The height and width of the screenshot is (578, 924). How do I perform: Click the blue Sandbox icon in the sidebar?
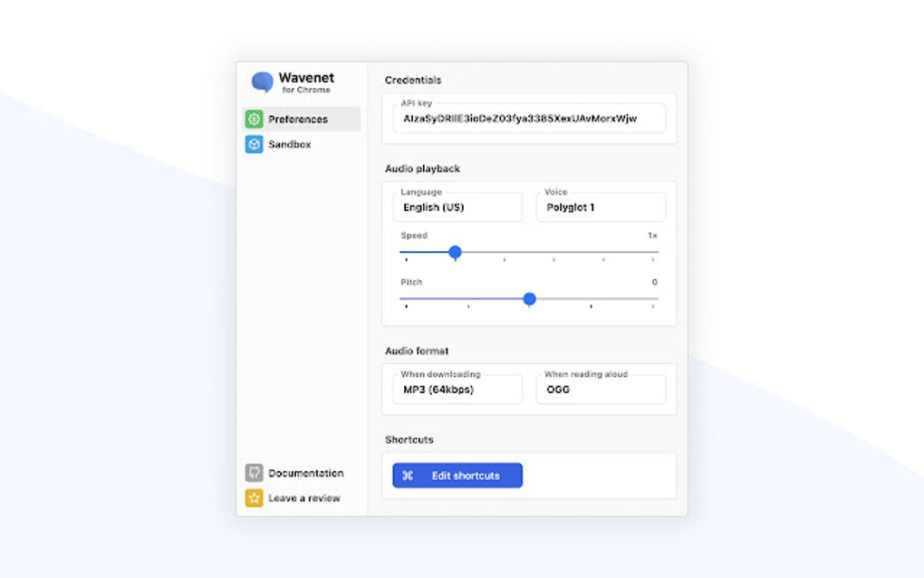pyautogui.click(x=255, y=144)
